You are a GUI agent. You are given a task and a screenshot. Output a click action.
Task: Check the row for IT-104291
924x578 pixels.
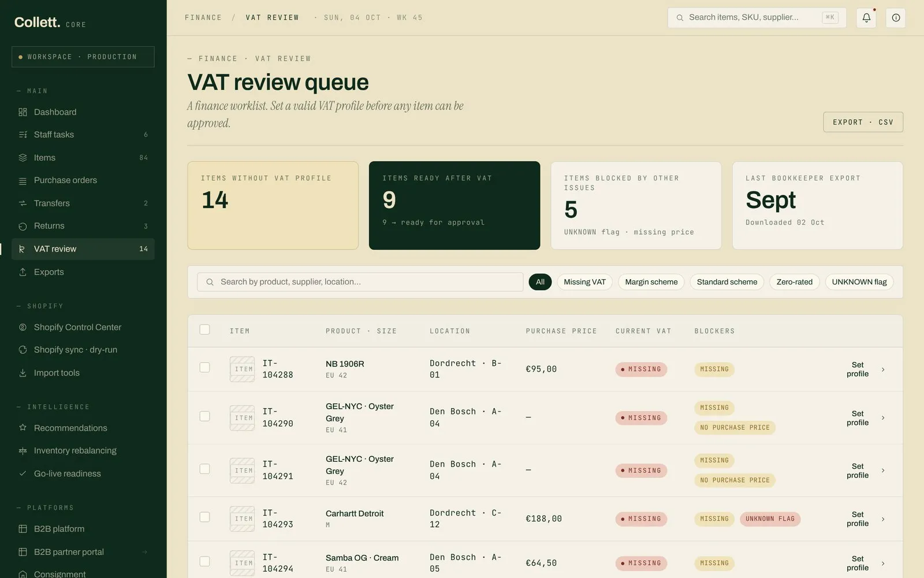204,469
